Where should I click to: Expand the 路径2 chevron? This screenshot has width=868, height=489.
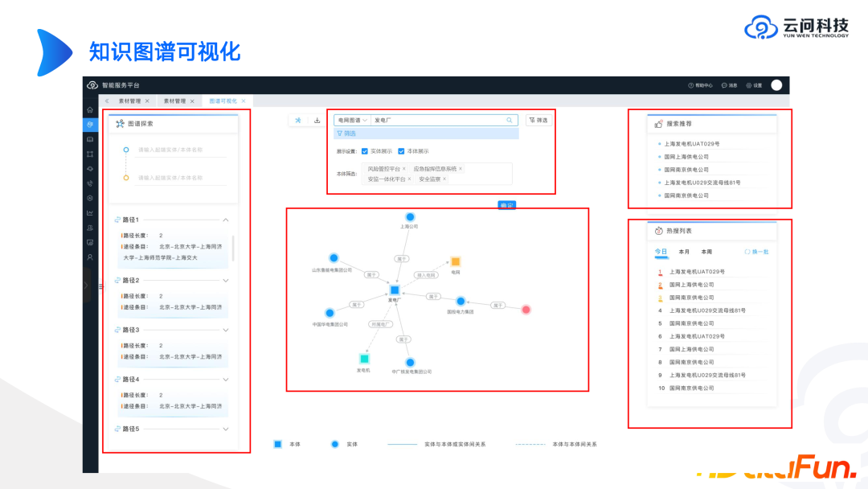click(x=226, y=280)
